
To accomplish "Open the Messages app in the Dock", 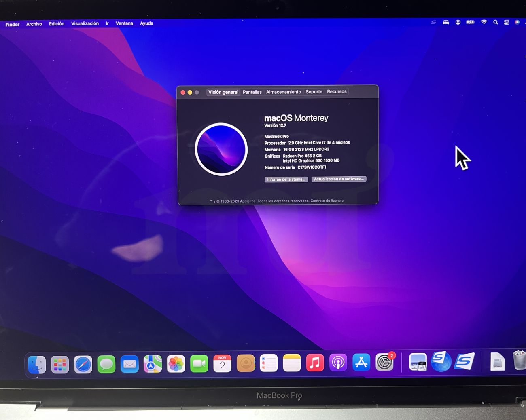I will [x=106, y=364].
